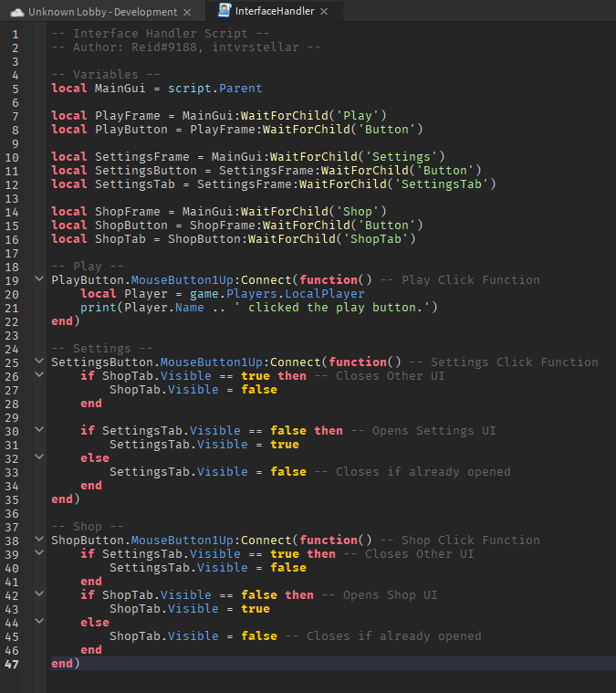Click the '-- Shop --' comment on line 37
616x693 pixels.
(87, 527)
